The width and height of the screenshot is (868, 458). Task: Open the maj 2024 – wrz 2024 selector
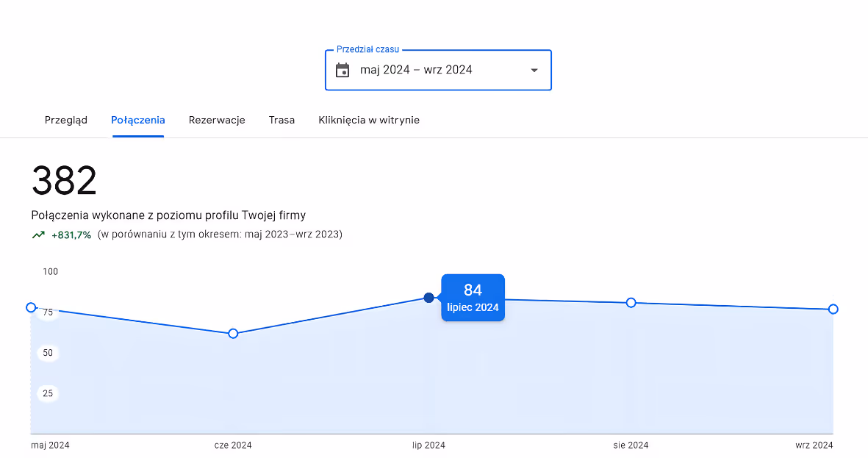438,71
